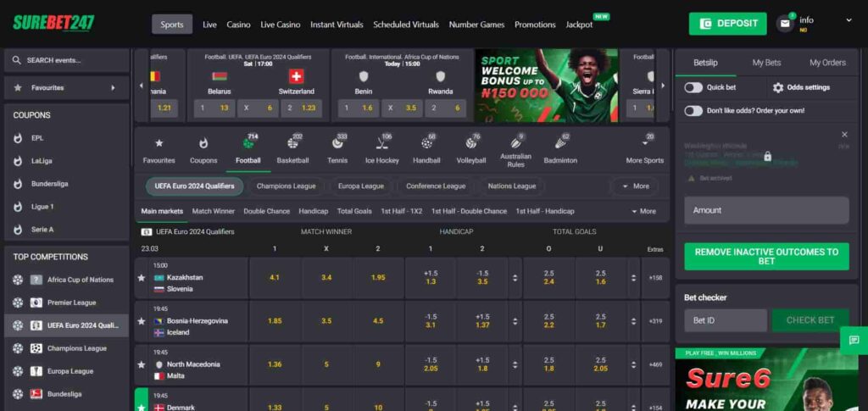This screenshot has height=411, width=868.
Task: Change Bosnia-Herzegovina handicap line stepper
Action: click(515, 321)
